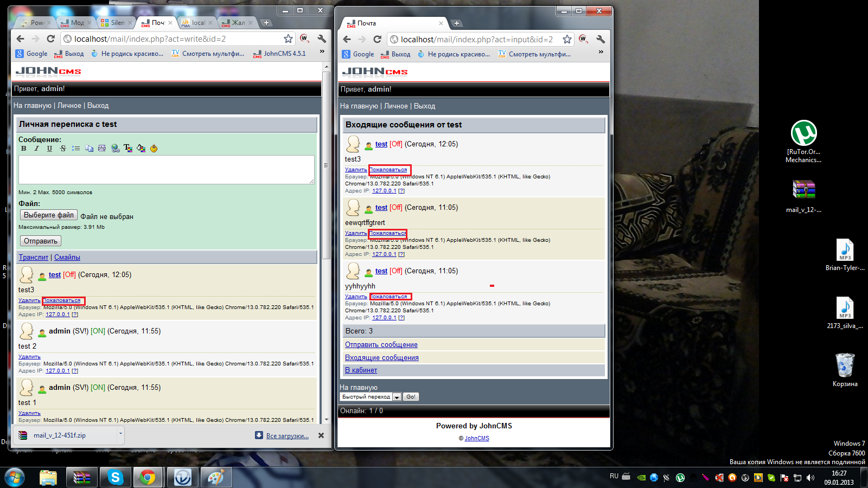
Task: Switch to the phpMyAdmin local tab
Action: [x=196, y=23]
